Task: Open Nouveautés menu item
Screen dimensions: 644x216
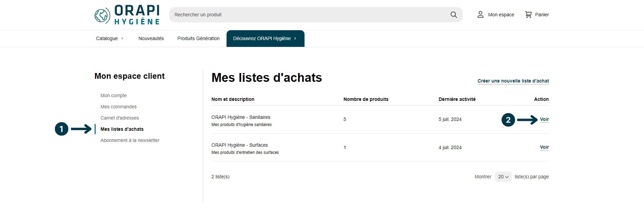Action: [x=151, y=38]
